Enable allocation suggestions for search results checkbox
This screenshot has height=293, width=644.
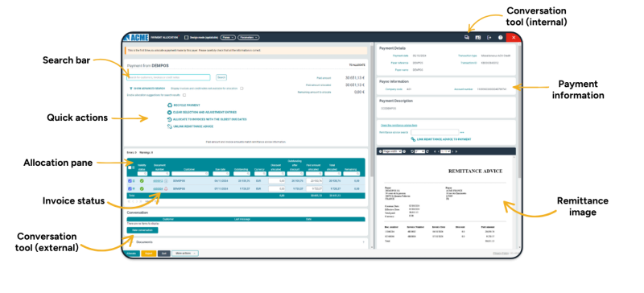tap(184, 95)
